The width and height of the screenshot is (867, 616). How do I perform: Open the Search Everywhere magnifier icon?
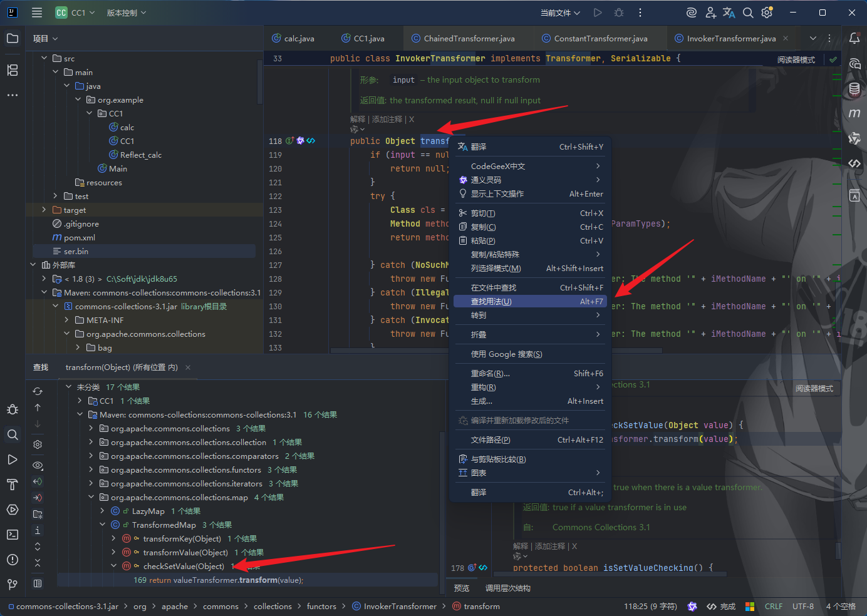(x=748, y=13)
